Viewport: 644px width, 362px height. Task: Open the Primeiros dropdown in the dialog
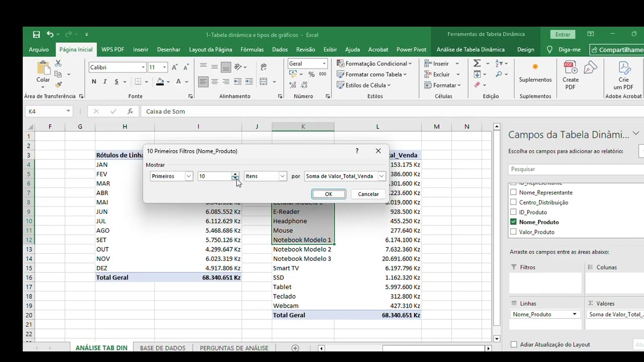[189, 176]
